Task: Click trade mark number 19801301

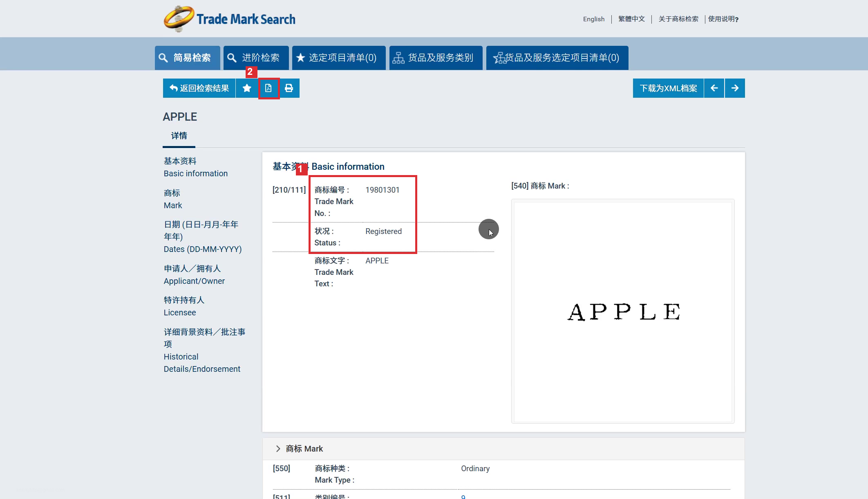Action: pos(383,190)
